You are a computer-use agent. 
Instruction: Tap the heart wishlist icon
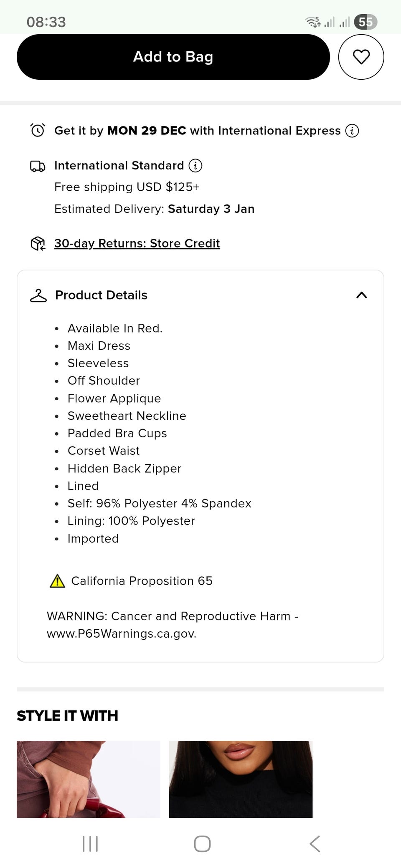361,57
